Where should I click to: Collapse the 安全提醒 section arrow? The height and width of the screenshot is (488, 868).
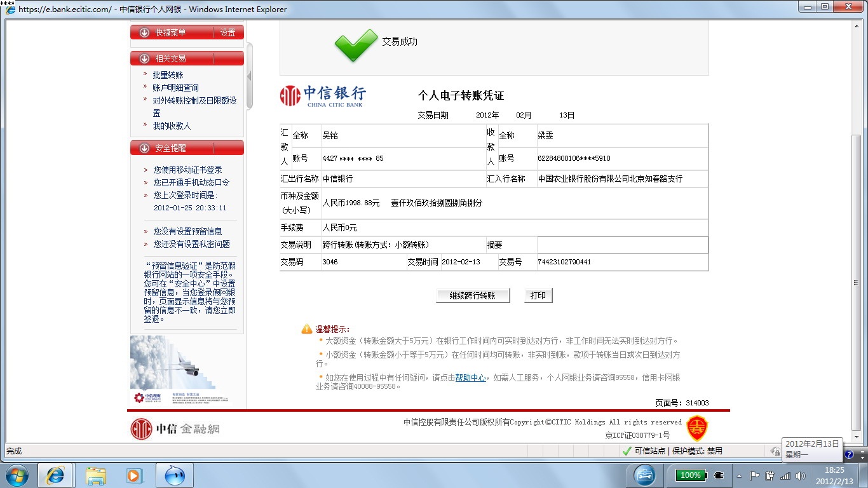tap(144, 148)
